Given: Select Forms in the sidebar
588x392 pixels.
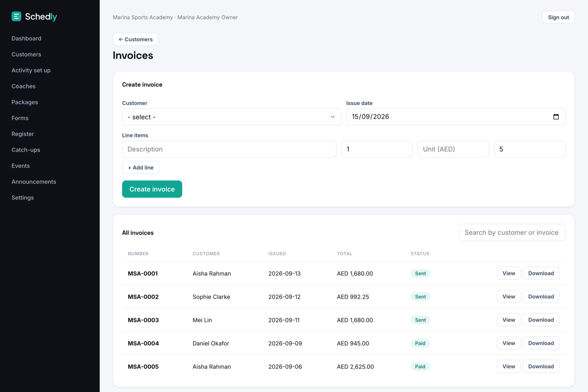Looking at the screenshot, I should coord(20,118).
